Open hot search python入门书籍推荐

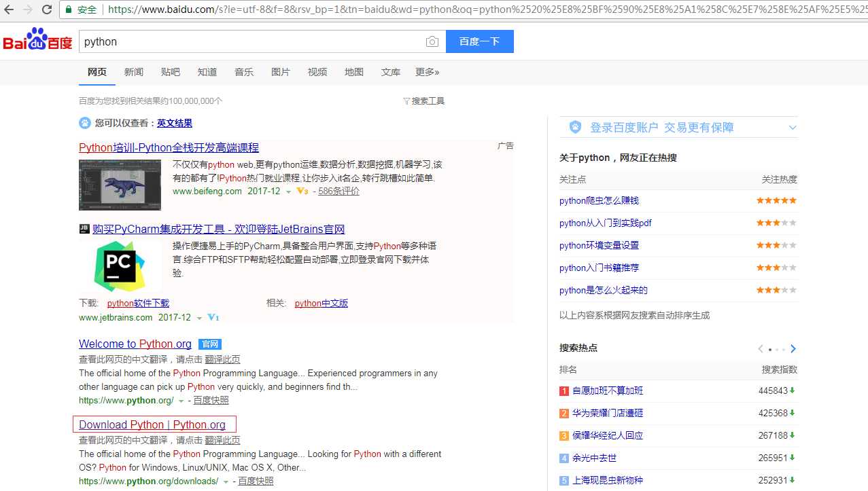tap(599, 268)
